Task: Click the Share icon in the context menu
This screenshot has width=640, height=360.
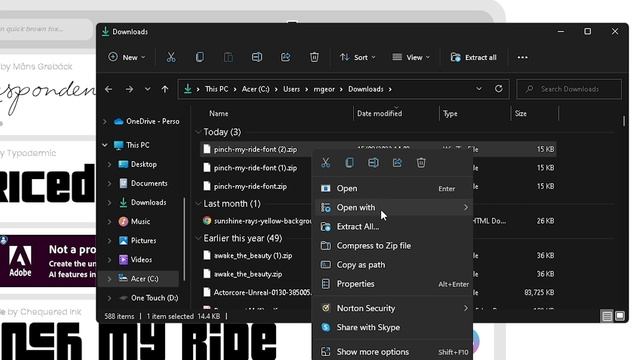Action: click(x=397, y=163)
